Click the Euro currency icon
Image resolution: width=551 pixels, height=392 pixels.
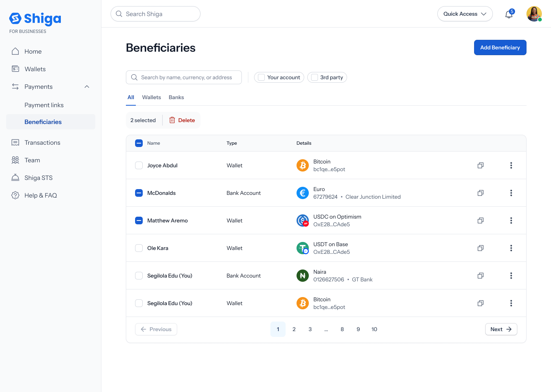tap(303, 193)
